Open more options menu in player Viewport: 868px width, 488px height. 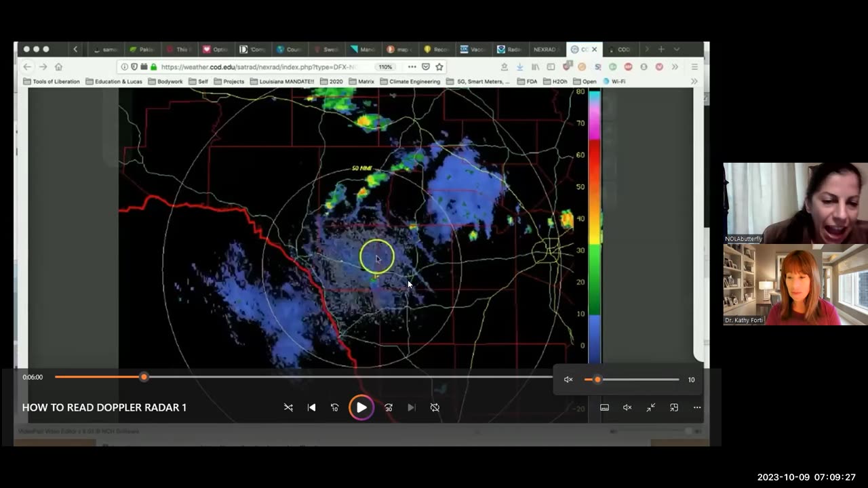(x=697, y=407)
